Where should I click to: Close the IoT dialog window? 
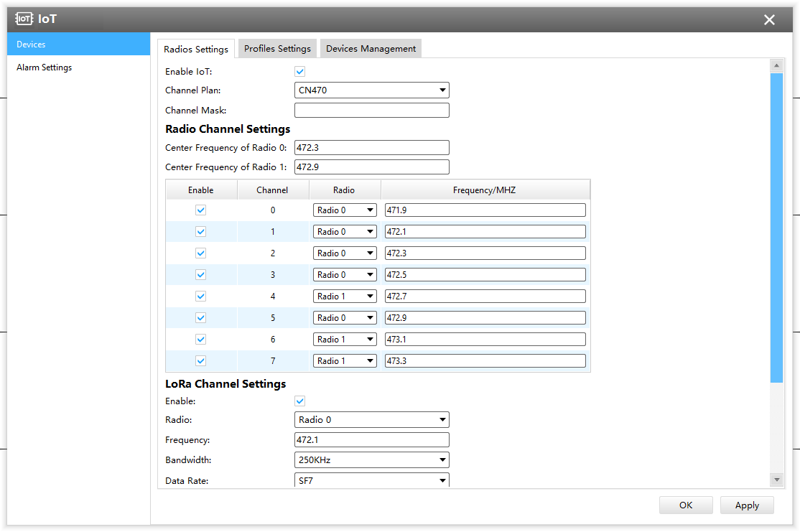tap(769, 20)
